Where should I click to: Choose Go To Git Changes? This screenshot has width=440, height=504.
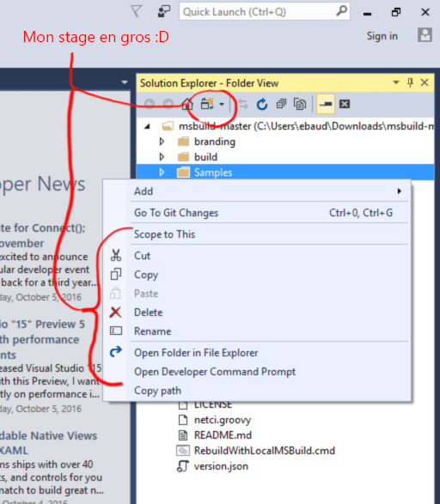[x=257, y=213]
